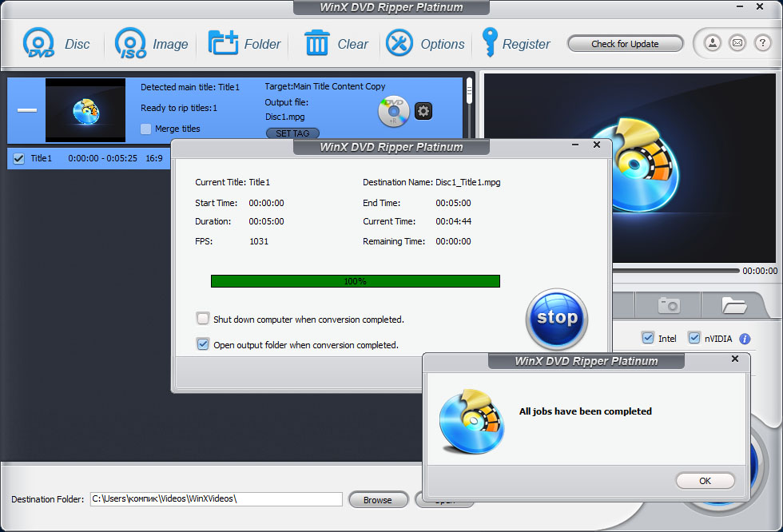Close the conversion progress window
The height and width of the screenshot is (532, 783).
[596, 145]
